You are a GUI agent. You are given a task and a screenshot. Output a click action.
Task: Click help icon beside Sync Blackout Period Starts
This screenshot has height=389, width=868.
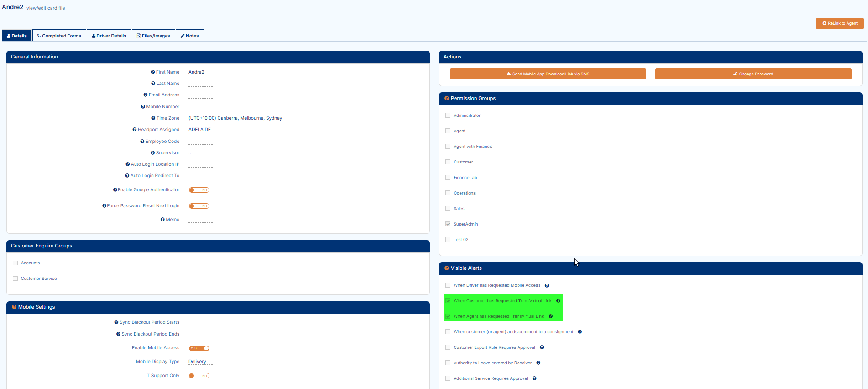(116, 322)
